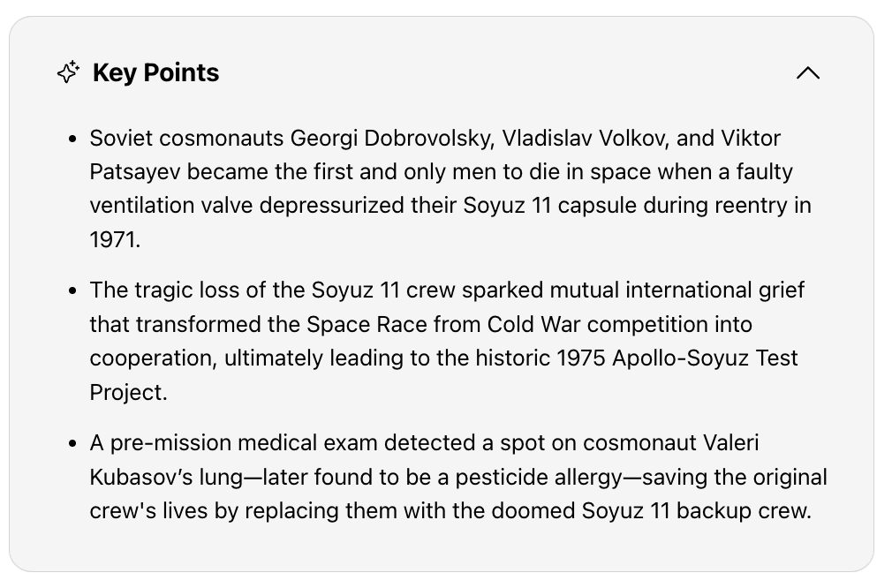
Task: Click 'Apollo-Soyuz Test' in the second point
Action: click(705, 358)
